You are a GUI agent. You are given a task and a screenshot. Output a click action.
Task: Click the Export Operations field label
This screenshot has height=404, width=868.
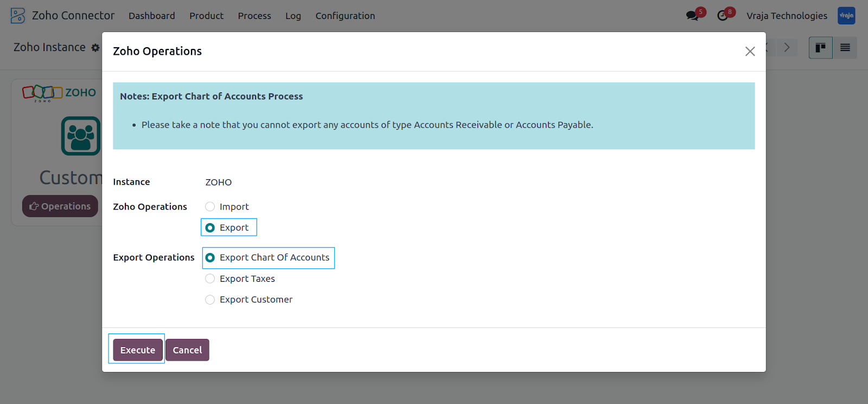[x=154, y=257]
